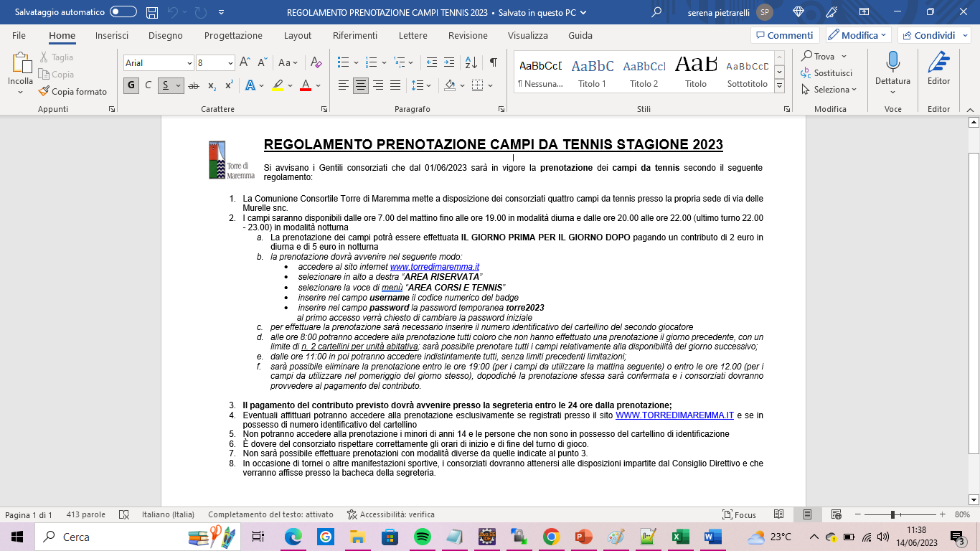This screenshot has height=551, width=980.
Task: Open the borders dropdown
Action: pos(489,85)
